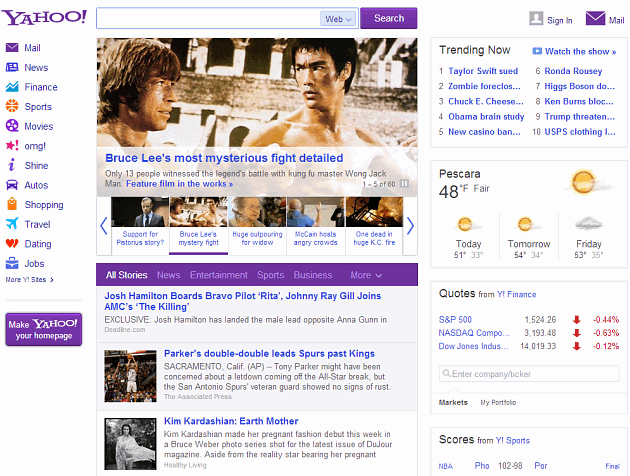Open the Shine icon in sidebar
Image resolution: width=630 pixels, height=476 pixels.
click(12, 165)
